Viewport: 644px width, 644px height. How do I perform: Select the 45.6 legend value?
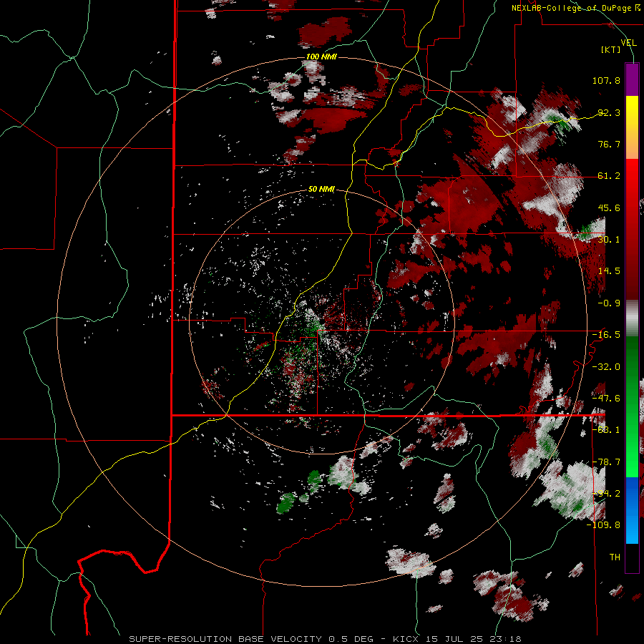coord(609,208)
